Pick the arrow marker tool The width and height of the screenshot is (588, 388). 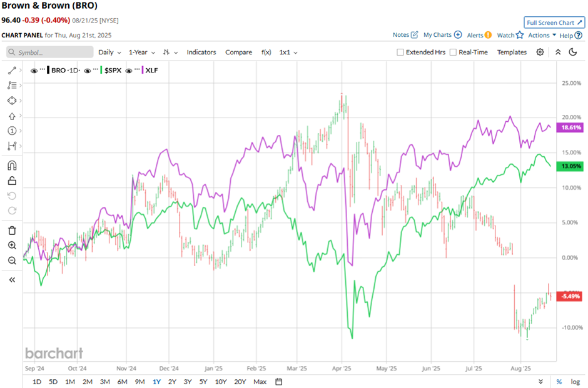coord(12,116)
